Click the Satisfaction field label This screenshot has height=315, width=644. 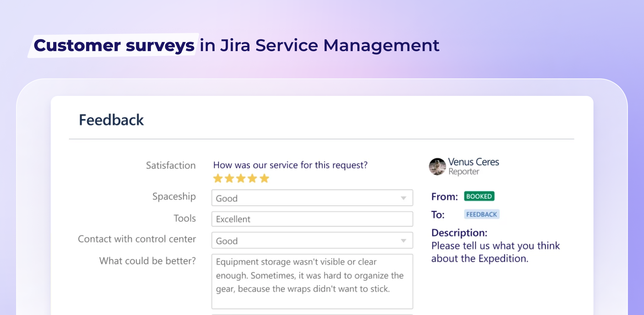click(171, 165)
